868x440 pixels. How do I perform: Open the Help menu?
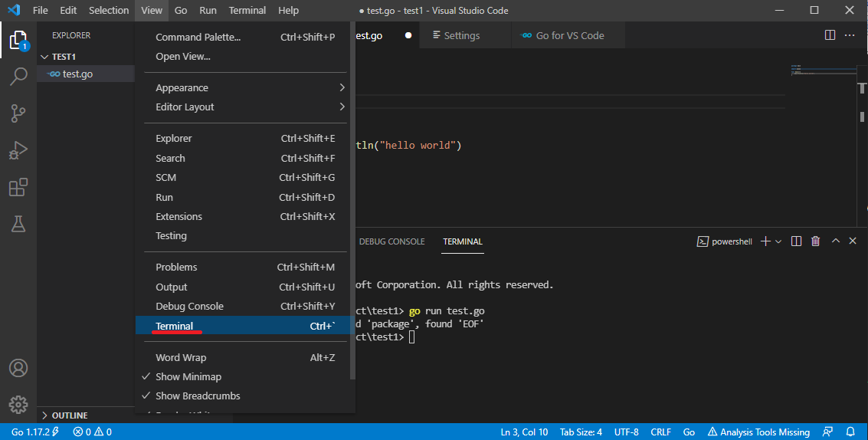click(288, 10)
